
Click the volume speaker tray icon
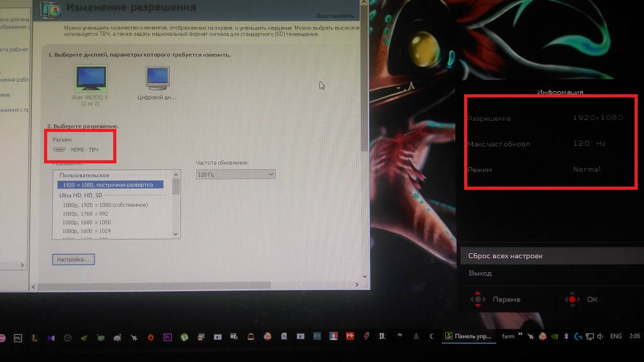(599, 336)
